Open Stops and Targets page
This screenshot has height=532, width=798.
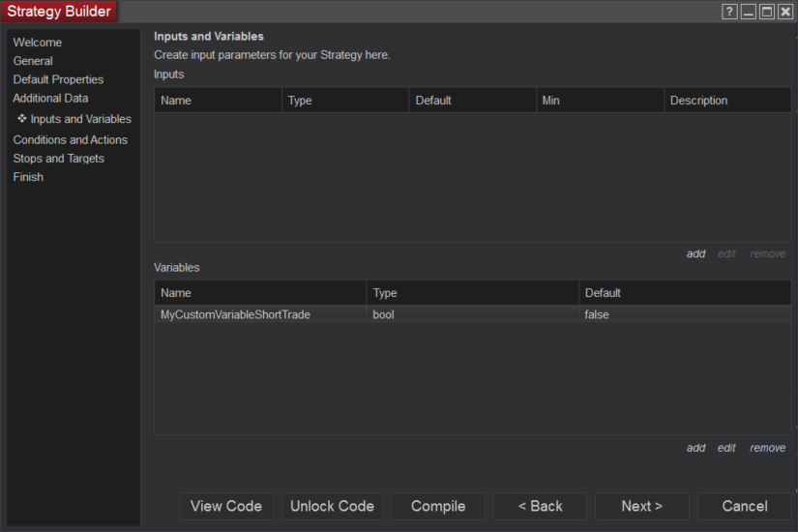[x=58, y=159]
